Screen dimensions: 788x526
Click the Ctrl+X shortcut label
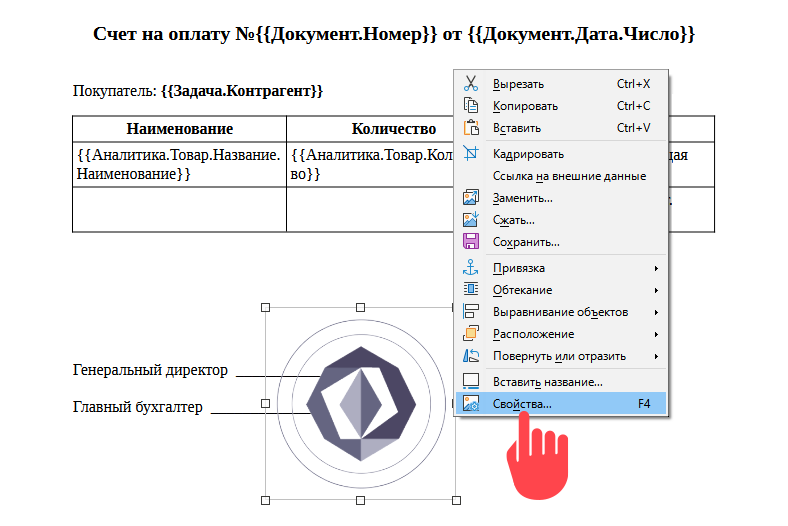[633, 84]
